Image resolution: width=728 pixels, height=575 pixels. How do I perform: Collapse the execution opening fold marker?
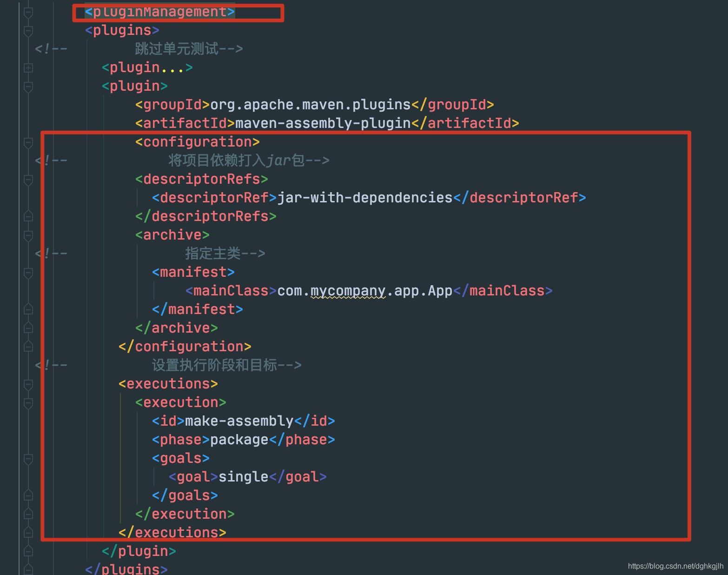(28, 403)
